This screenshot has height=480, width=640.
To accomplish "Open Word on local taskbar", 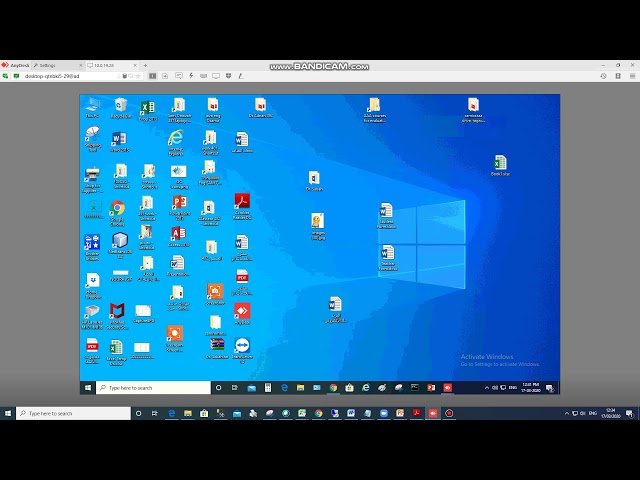I will [x=351, y=413].
